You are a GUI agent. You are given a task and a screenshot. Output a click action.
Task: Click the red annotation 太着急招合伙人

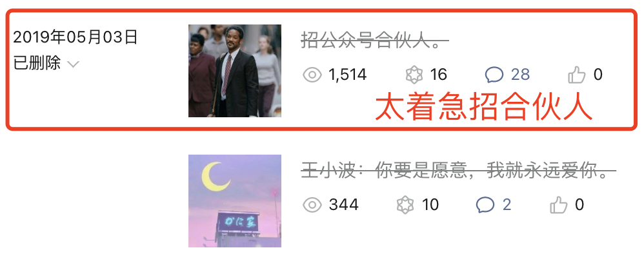[484, 107]
